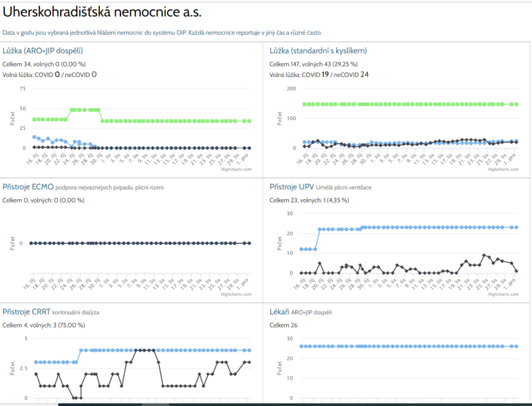The height and width of the screenshot is (406, 532).
Task: Click the heading 'Uherskohradišťská nemocnice a.s.'
Action: pos(102,12)
